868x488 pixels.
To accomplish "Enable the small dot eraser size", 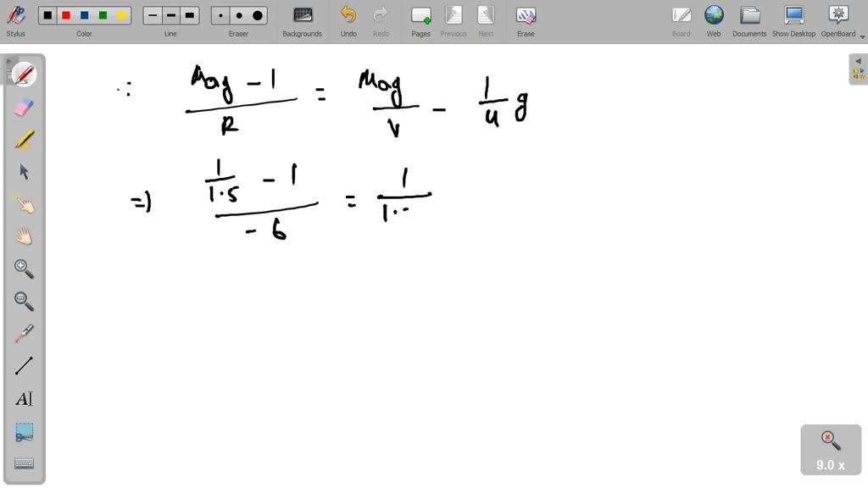I will tap(219, 14).
